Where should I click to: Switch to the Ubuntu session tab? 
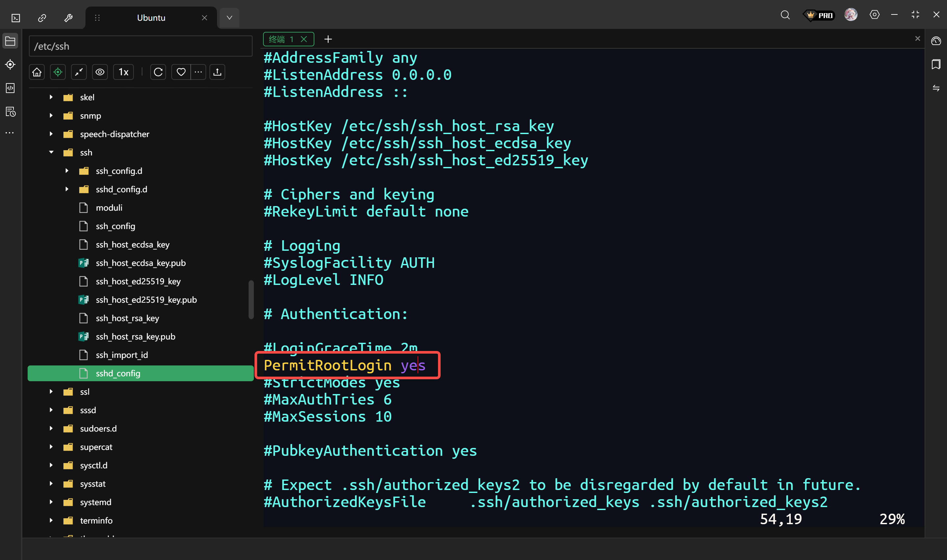[151, 18]
